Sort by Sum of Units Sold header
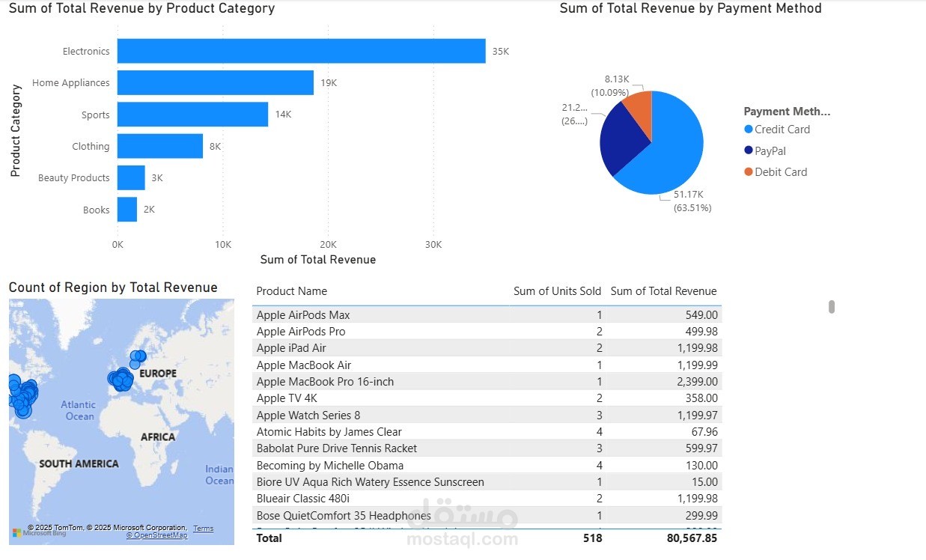This screenshot has height=560, width=926. click(558, 291)
